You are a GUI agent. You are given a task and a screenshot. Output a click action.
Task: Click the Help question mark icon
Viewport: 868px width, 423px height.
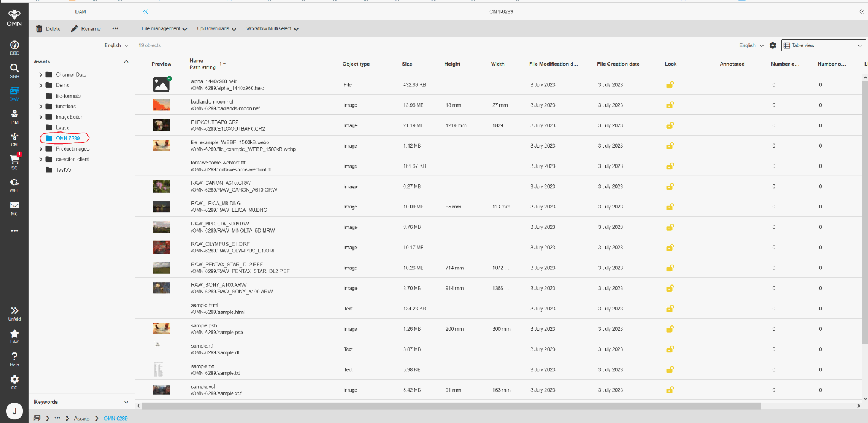[14, 359]
